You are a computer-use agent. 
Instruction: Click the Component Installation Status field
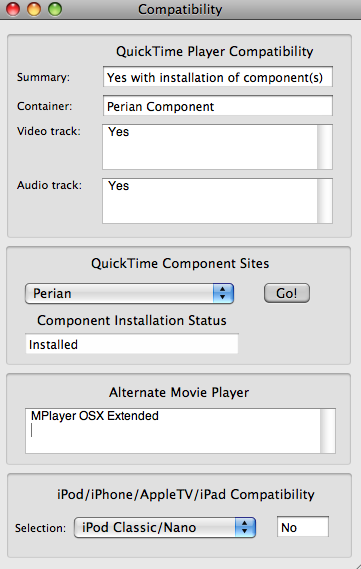coord(132,344)
